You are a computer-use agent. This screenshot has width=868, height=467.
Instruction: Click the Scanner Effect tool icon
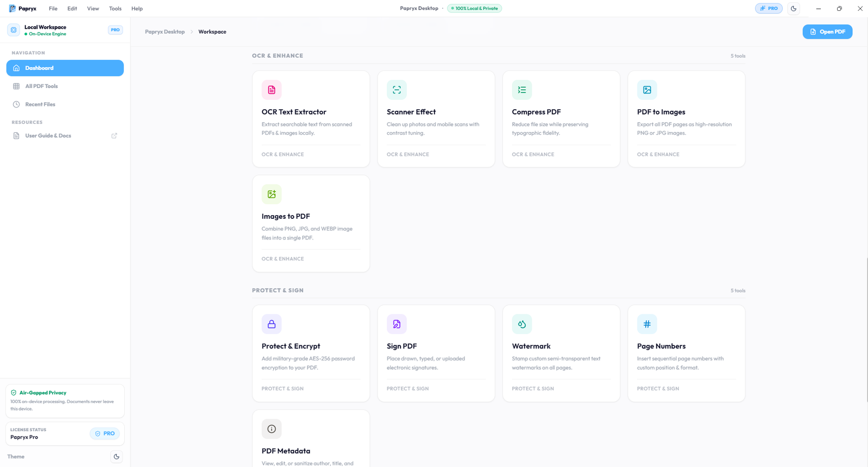coord(397,90)
